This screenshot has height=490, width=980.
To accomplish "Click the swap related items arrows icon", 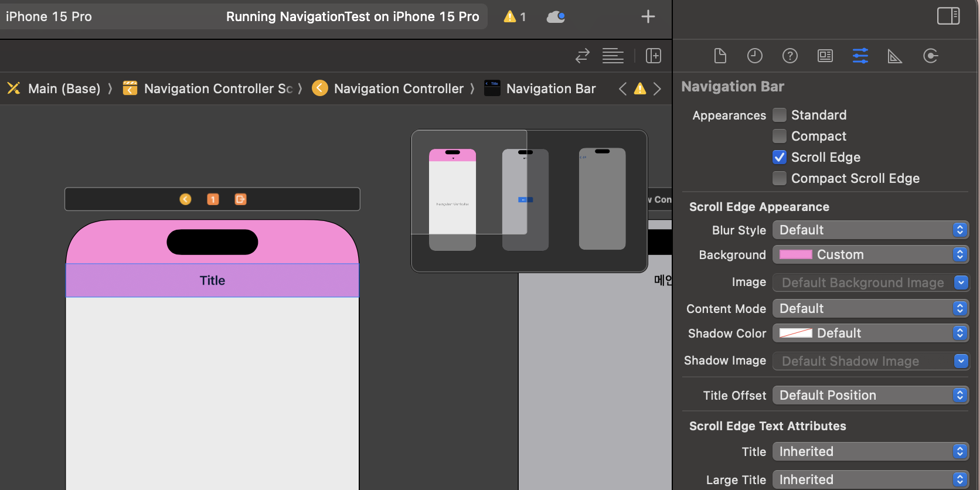I will pyautogui.click(x=583, y=56).
